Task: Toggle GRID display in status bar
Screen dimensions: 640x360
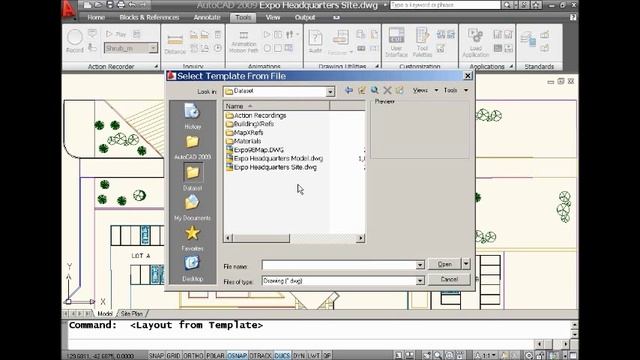Action: [x=173, y=356]
